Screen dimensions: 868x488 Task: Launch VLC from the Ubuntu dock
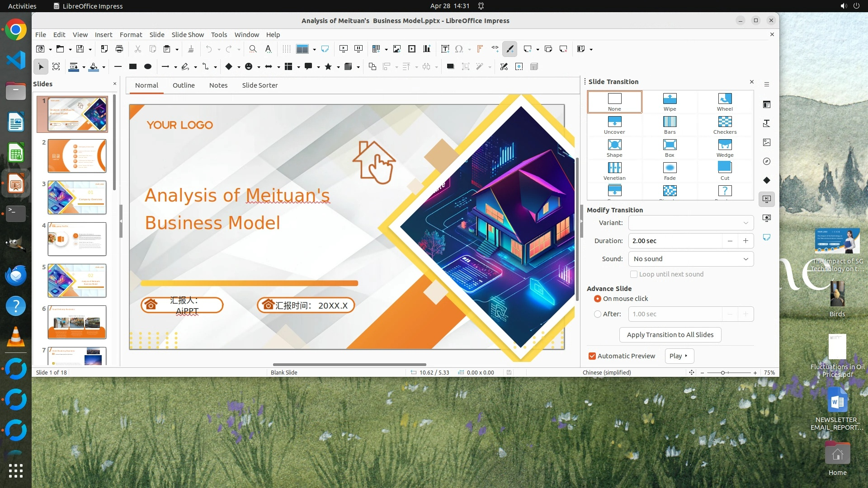pyautogui.click(x=16, y=337)
